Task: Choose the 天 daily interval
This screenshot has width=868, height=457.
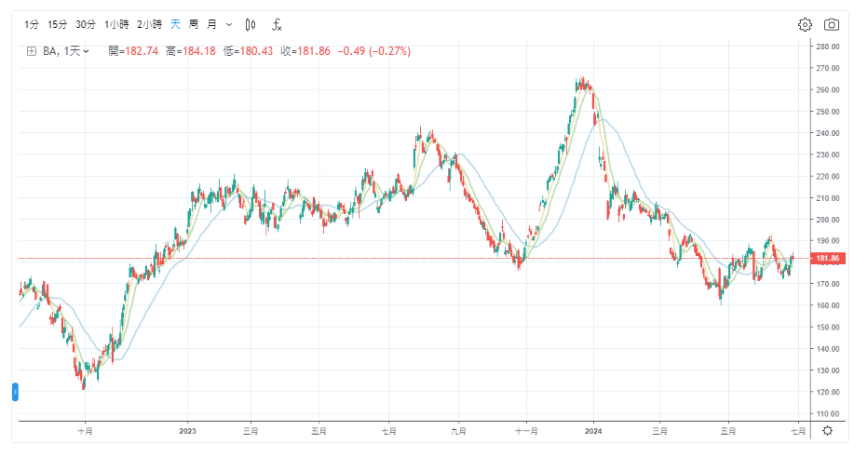Action: [175, 24]
